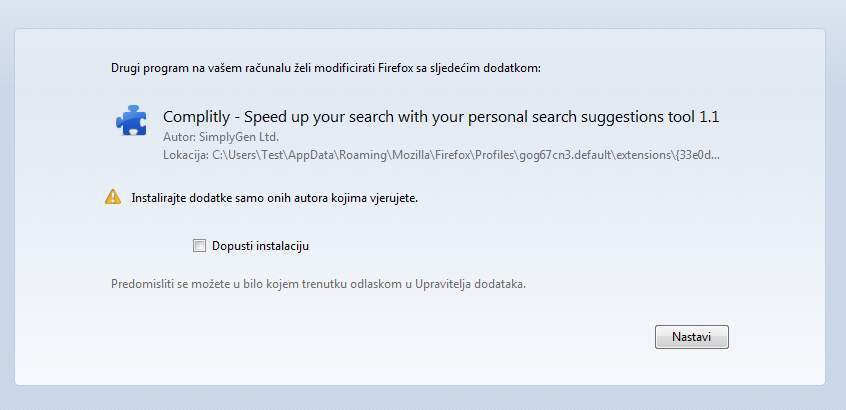Click version number 1.1 after add-on name
The image size is (846, 410).
709,117
